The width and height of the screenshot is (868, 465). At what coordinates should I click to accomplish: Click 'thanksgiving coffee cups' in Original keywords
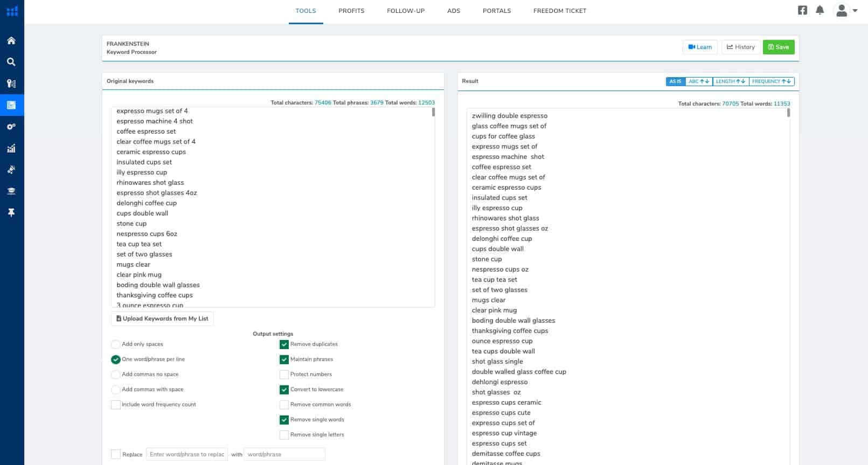click(155, 295)
